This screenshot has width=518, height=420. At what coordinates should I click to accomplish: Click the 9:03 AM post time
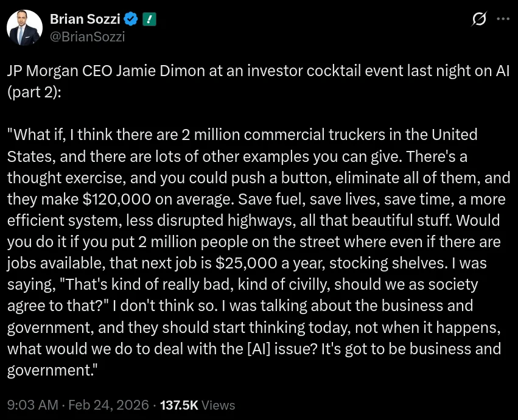30,405
